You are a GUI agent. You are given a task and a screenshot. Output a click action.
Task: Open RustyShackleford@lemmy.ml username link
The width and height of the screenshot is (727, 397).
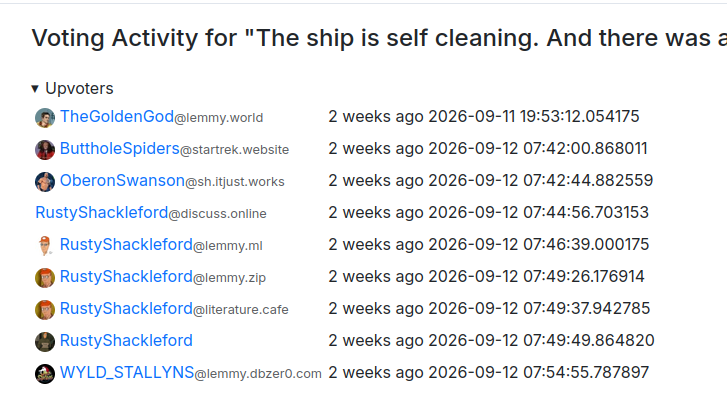tap(161, 244)
